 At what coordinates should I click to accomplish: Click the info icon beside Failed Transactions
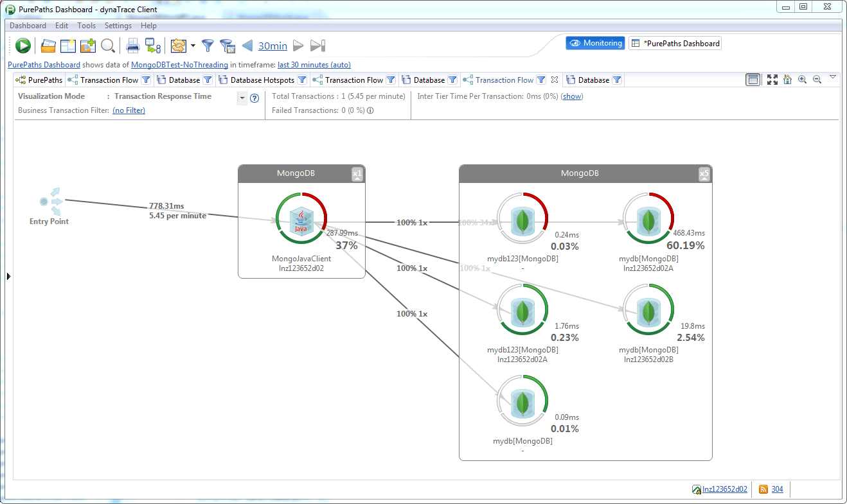click(x=370, y=110)
